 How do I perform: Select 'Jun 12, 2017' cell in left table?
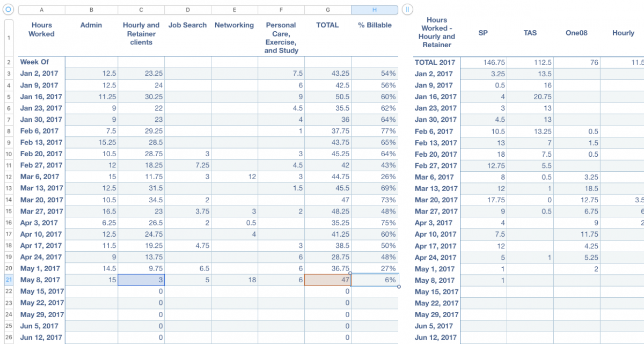(x=42, y=337)
